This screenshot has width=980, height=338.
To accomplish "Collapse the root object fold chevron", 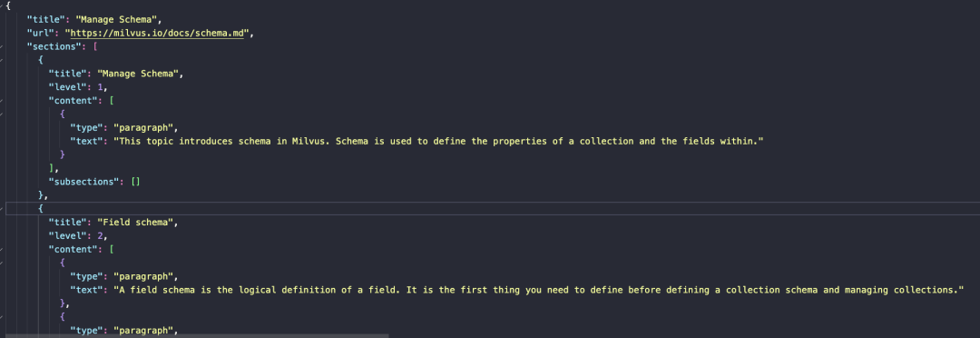I will click(2, 5).
